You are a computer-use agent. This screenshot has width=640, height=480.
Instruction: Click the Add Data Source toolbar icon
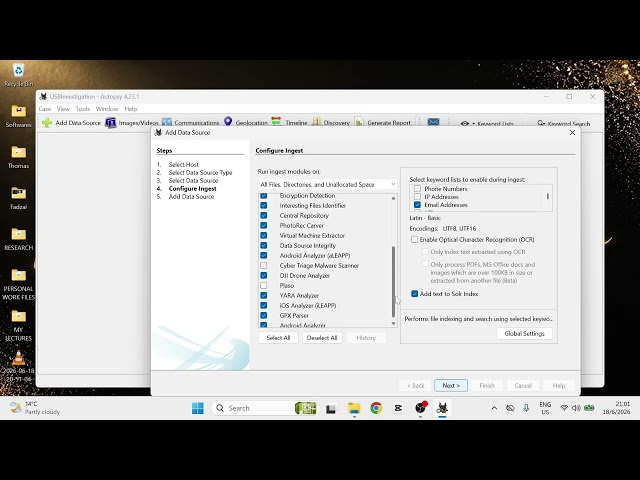pyautogui.click(x=47, y=122)
